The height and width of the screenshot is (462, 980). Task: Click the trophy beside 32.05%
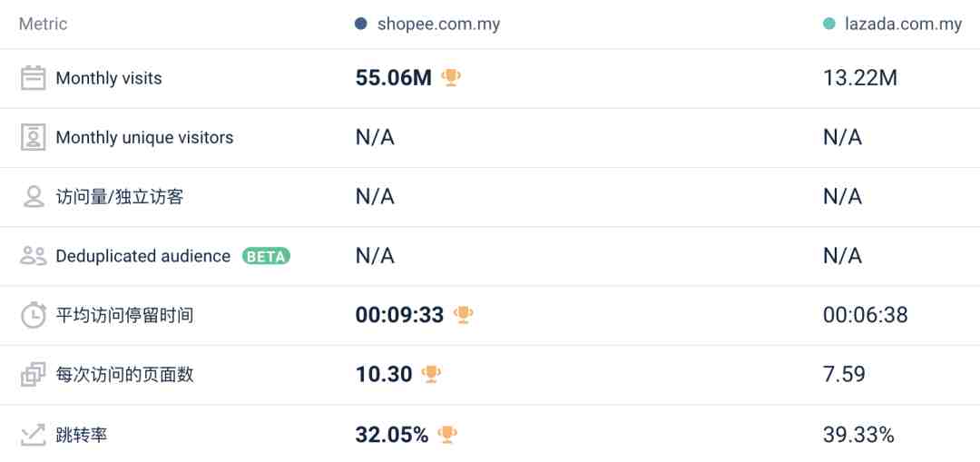446,434
